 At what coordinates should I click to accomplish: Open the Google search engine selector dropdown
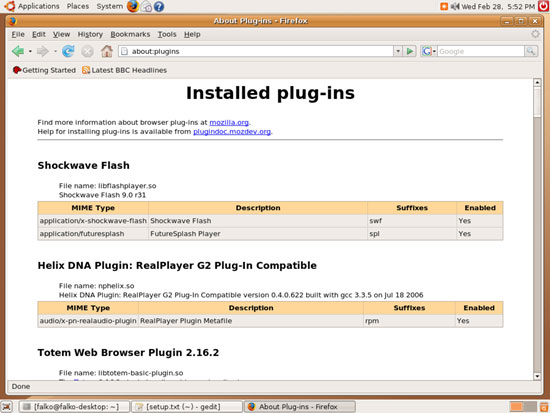428,51
